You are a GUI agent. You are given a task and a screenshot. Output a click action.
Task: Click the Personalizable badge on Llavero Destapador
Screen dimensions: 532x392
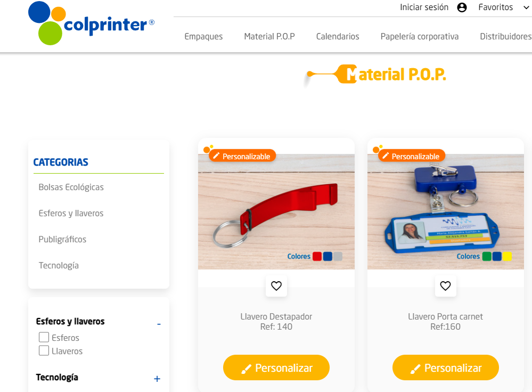click(242, 156)
